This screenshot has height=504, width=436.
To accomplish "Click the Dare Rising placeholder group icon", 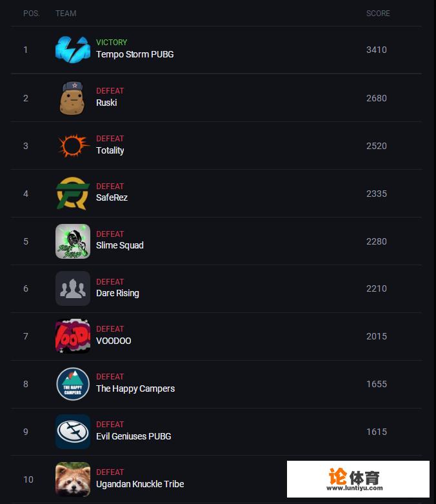I will click(72, 288).
